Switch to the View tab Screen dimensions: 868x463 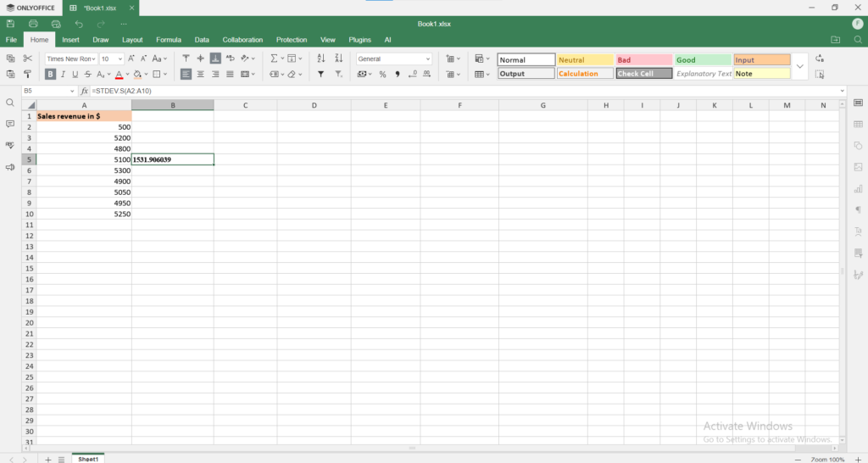(x=328, y=40)
